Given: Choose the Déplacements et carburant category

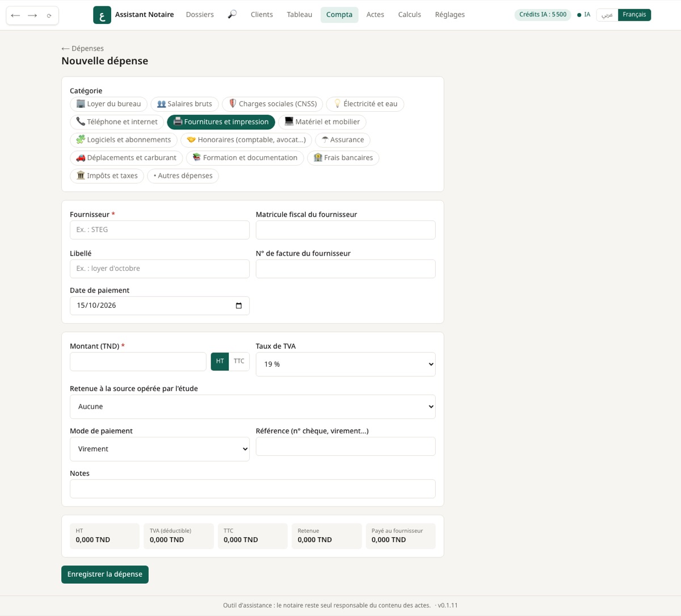Looking at the screenshot, I should pyautogui.click(x=126, y=158).
